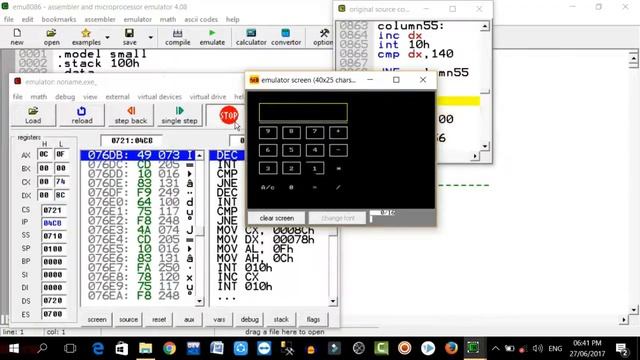Open the debug menu in emulator window

[65, 97]
